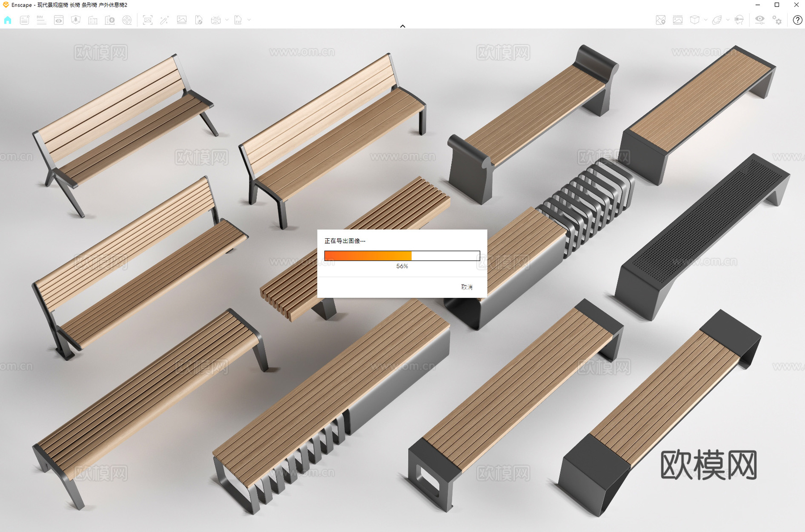Close the Enscape window
This screenshot has height=532, width=805.
796,5
